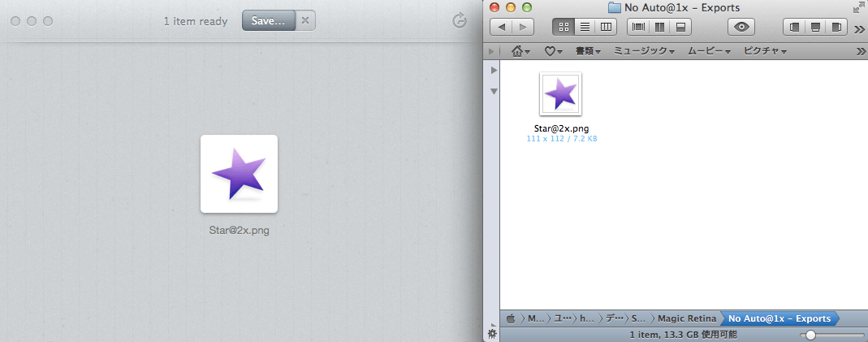Click the circular refresh arrow icon
The height and width of the screenshot is (342, 868).
[460, 21]
